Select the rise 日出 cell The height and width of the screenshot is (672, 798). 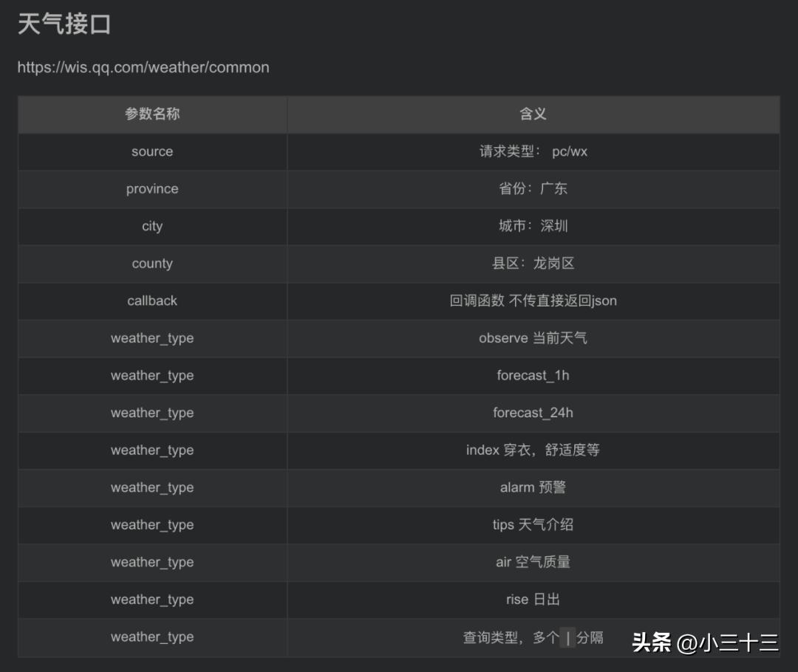click(x=532, y=600)
